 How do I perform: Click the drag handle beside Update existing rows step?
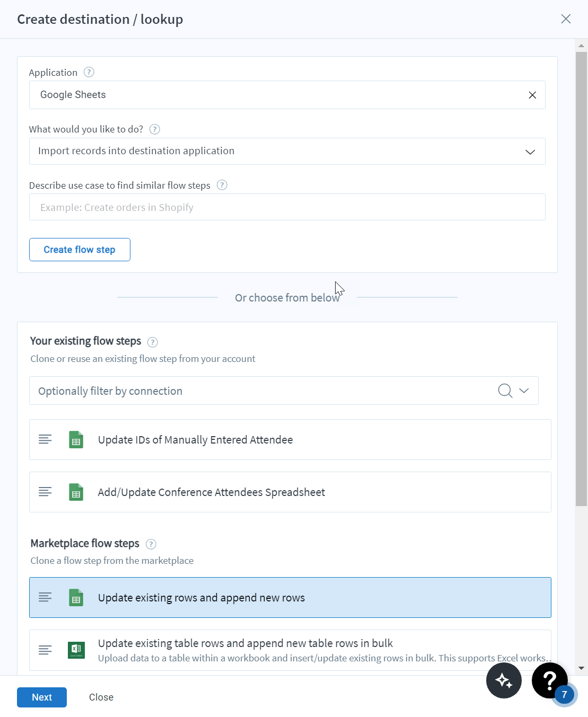point(45,597)
